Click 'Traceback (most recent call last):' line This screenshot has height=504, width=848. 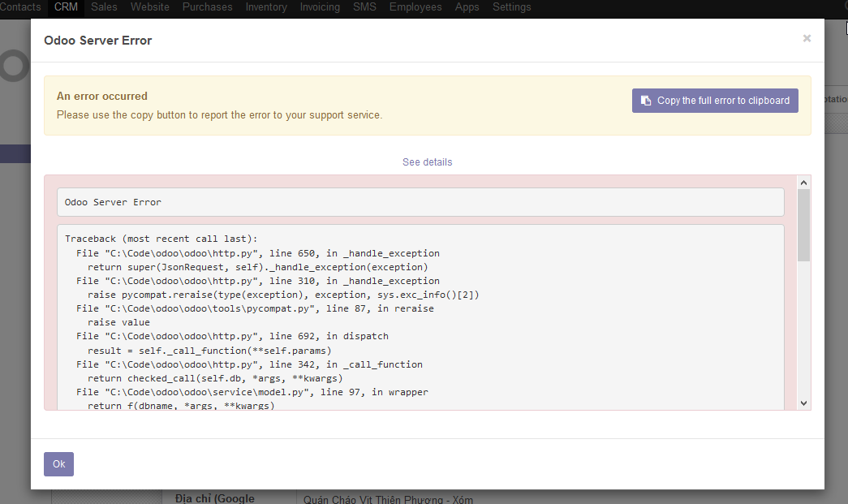161,239
